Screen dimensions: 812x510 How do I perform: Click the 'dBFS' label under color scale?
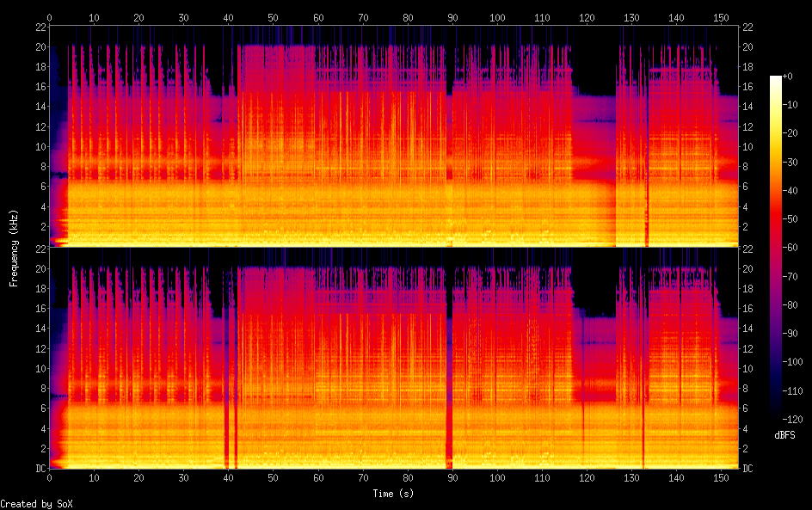pyautogui.click(x=784, y=435)
